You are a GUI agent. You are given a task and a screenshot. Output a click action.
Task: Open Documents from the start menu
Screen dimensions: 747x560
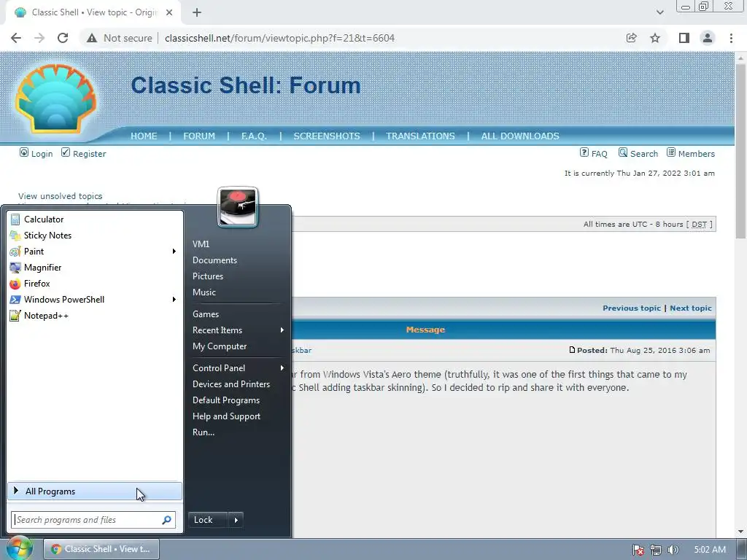pyautogui.click(x=215, y=260)
